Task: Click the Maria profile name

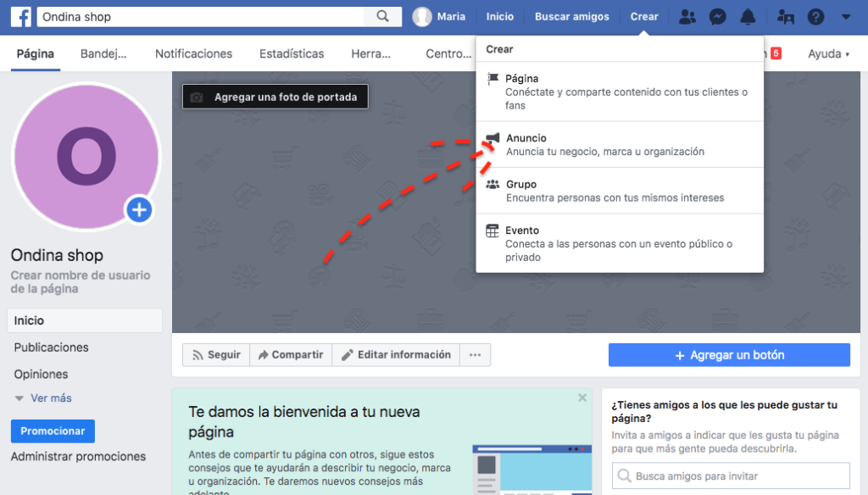Action: 451,17
